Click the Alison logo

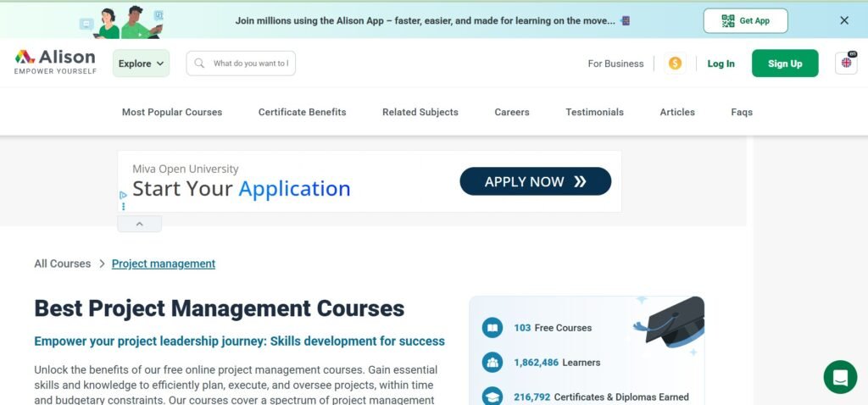click(55, 62)
